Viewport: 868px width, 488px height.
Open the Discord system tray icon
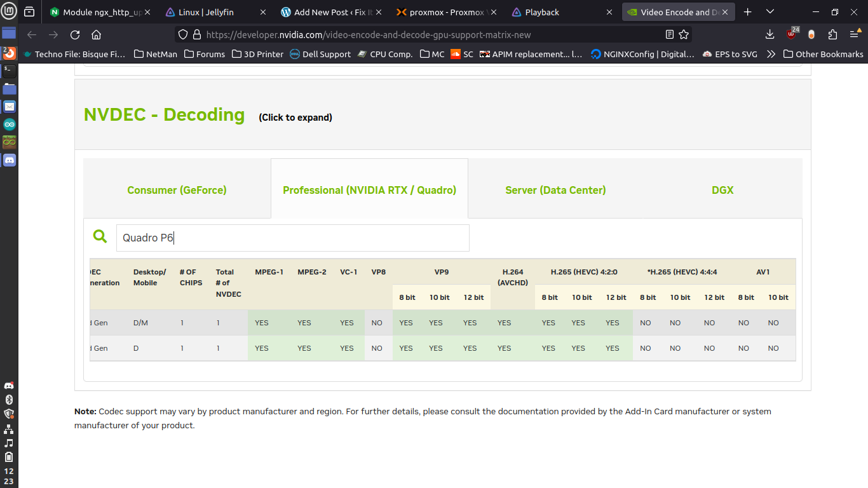[9, 386]
